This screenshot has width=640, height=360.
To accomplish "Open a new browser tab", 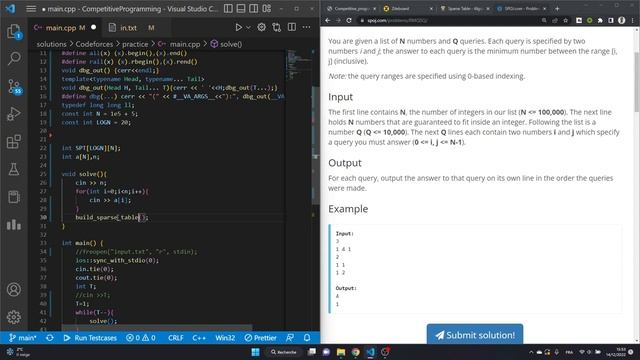I will pos(557,8).
